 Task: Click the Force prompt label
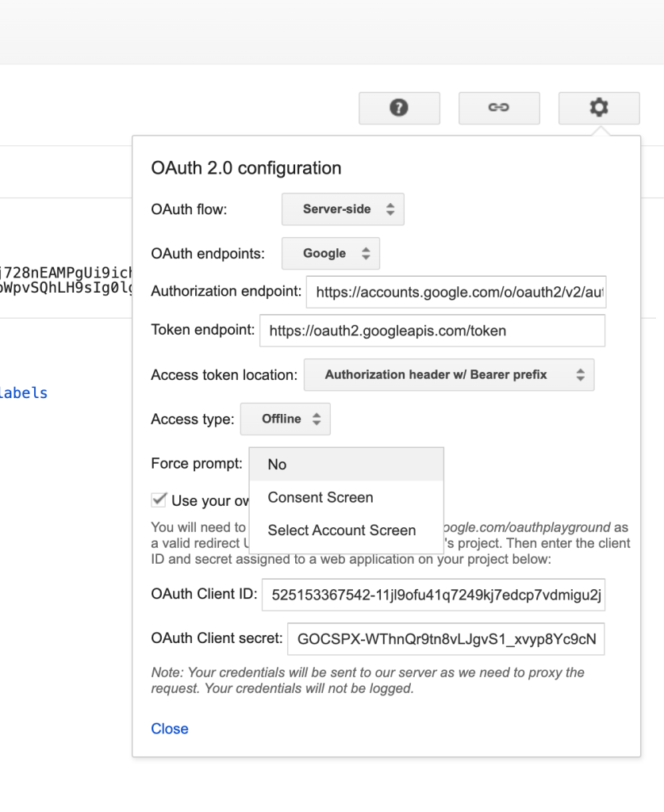tap(197, 463)
